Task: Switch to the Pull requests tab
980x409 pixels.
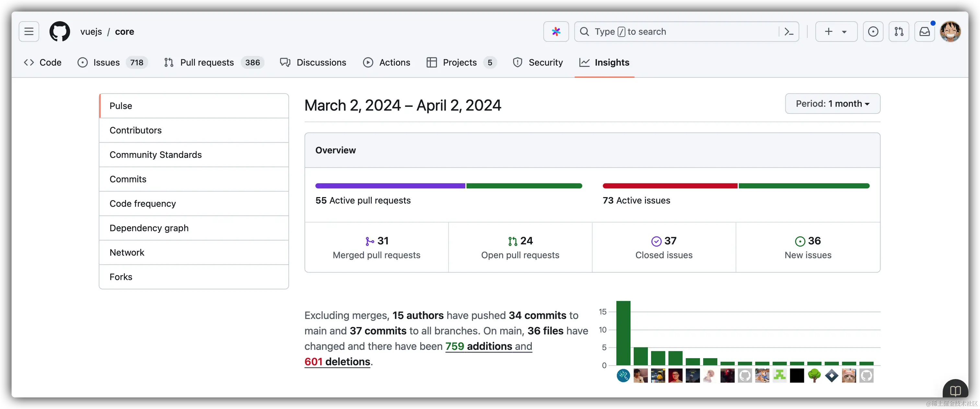Action: click(x=206, y=63)
